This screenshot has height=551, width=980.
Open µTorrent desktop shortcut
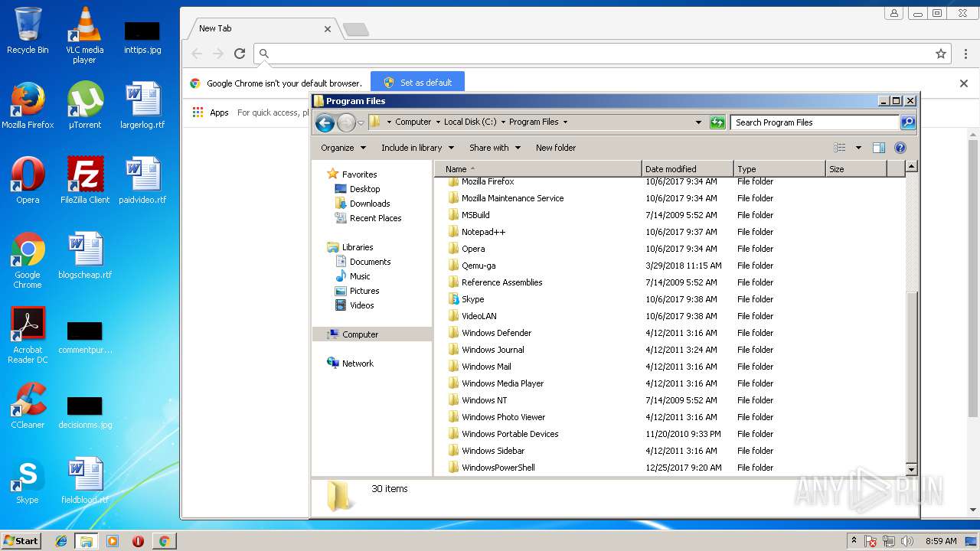point(84,106)
